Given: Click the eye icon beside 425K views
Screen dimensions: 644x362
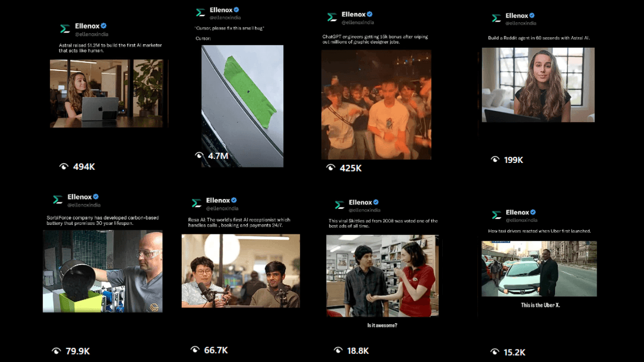Looking at the screenshot, I should 331,168.
